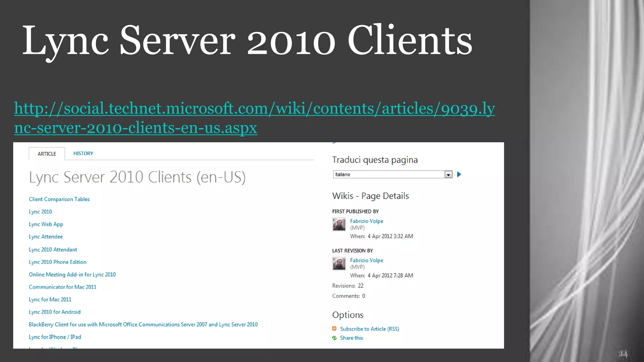Click the Traduci questa pagina heading
644x362 pixels.
point(375,160)
